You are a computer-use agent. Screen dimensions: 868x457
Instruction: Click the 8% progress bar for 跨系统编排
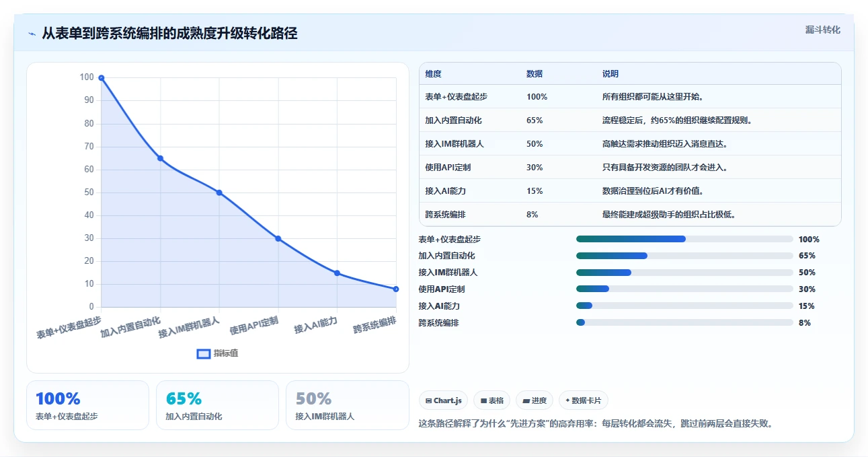tap(684, 322)
